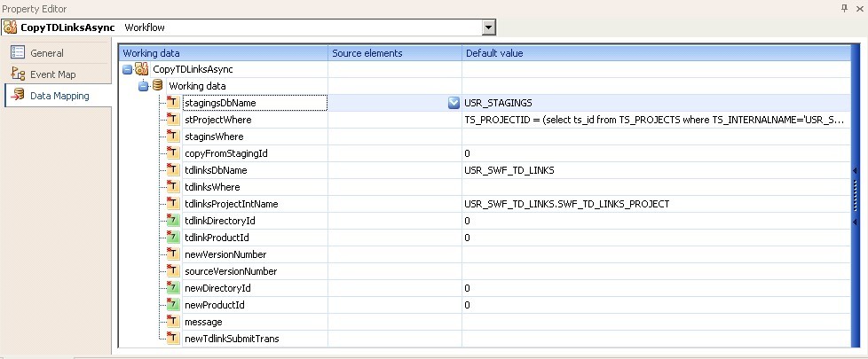Select the Working data tree label
The height and width of the screenshot is (359, 868).
click(197, 86)
